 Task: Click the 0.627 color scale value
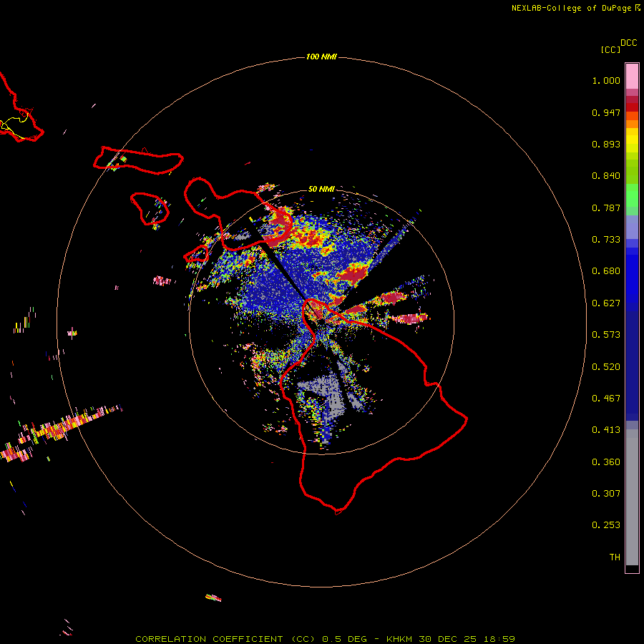pos(606,303)
